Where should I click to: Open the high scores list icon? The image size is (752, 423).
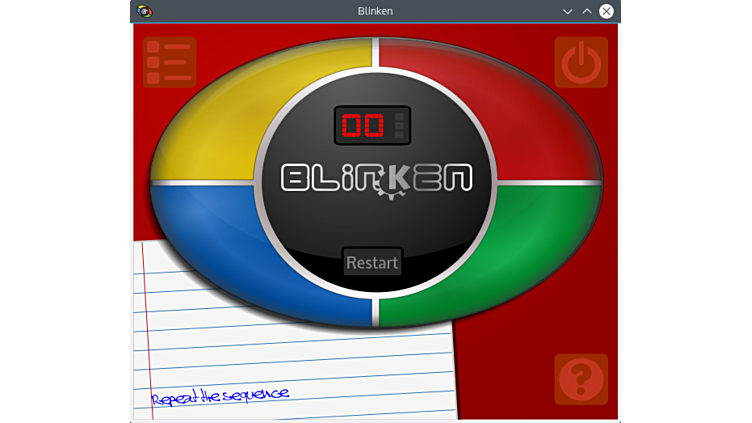(169, 62)
